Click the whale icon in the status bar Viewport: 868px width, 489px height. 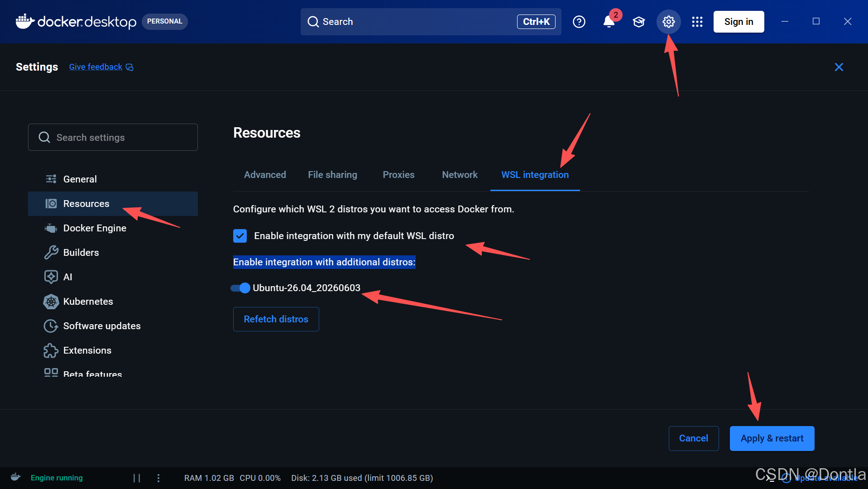pyautogui.click(x=15, y=477)
